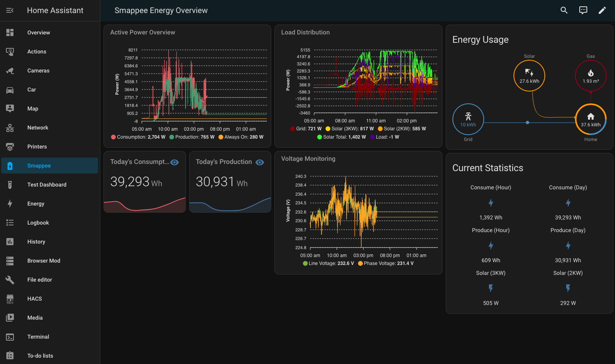Click the Grid transmission tower circle
The width and height of the screenshot is (615, 364).
pyautogui.click(x=468, y=119)
